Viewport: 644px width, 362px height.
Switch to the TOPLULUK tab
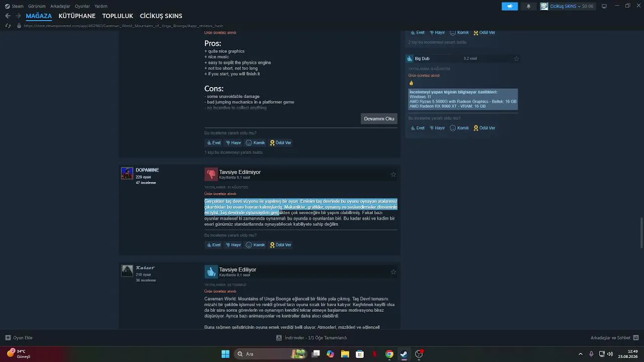[x=118, y=16]
